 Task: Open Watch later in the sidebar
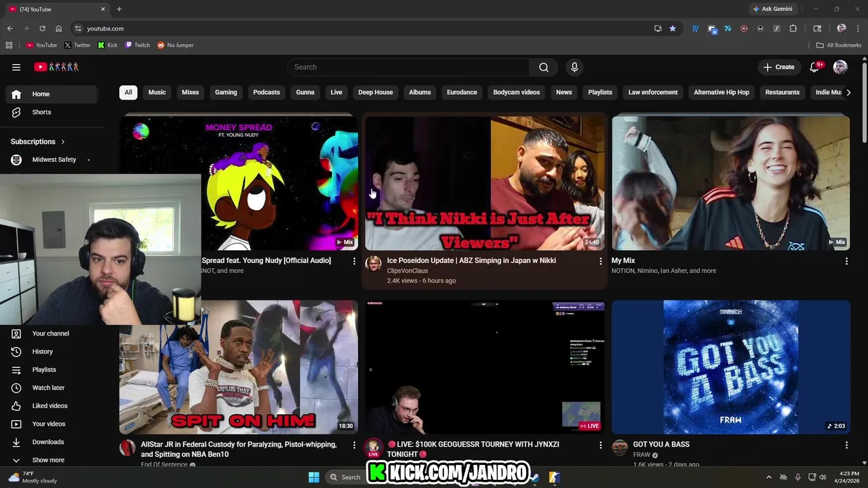(x=51, y=388)
